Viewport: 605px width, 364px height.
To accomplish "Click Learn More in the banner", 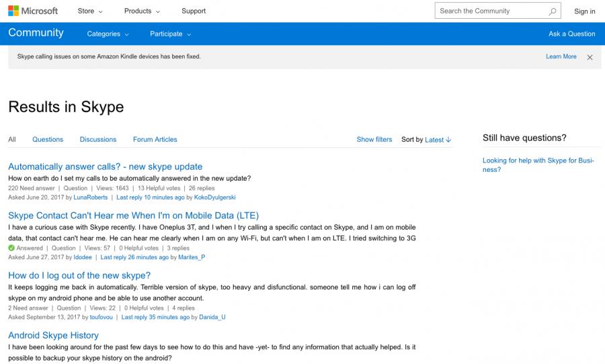I will pos(561,57).
